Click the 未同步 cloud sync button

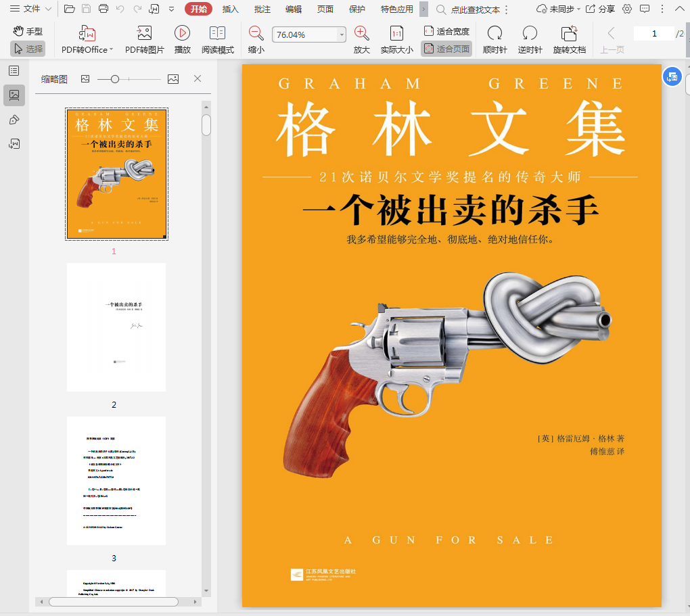pyautogui.click(x=558, y=9)
